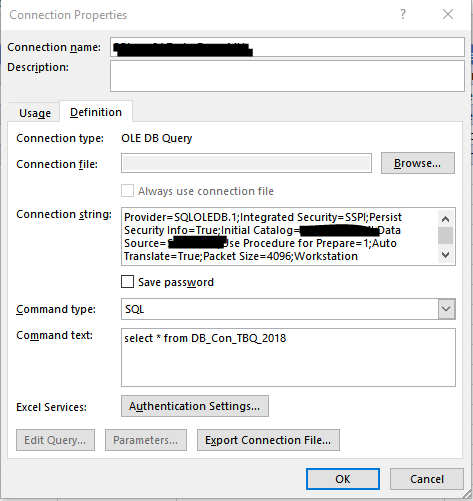Enable the Save password checkbox
473x501 pixels.
[x=127, y=282]
